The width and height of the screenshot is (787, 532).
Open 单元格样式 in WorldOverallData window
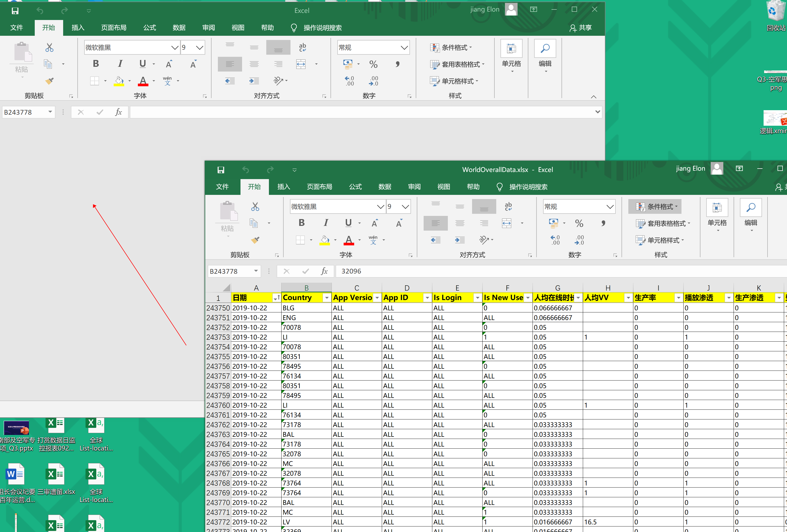pyautogui.click(x=660, y=240)
